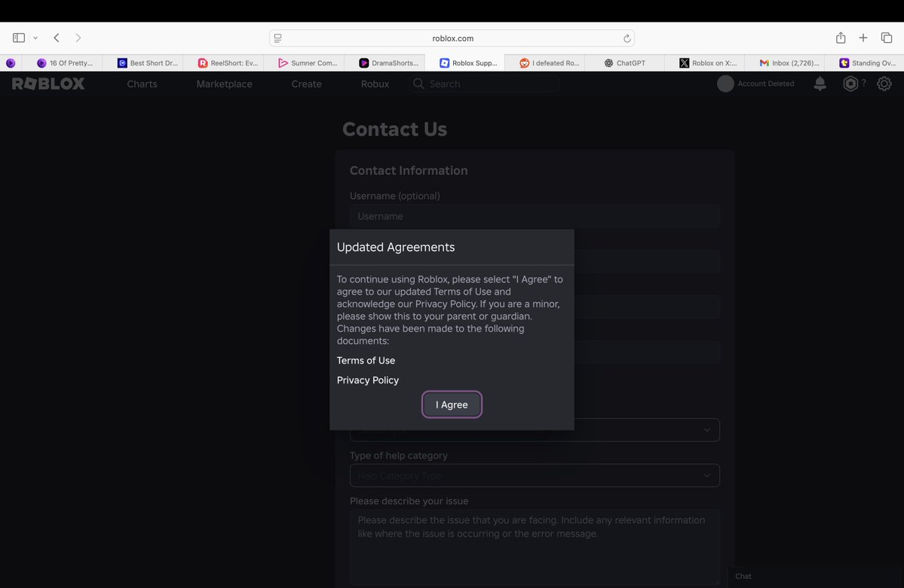The height and width of the screenshot is (588, 904).
Task: Open the Share icon in Safari toolbar
Action: pos(841,38)
